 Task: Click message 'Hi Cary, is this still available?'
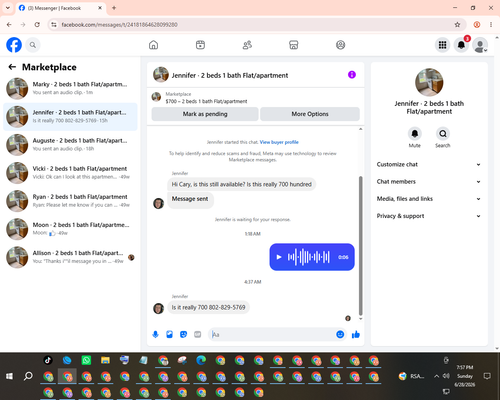pos(242,184)
